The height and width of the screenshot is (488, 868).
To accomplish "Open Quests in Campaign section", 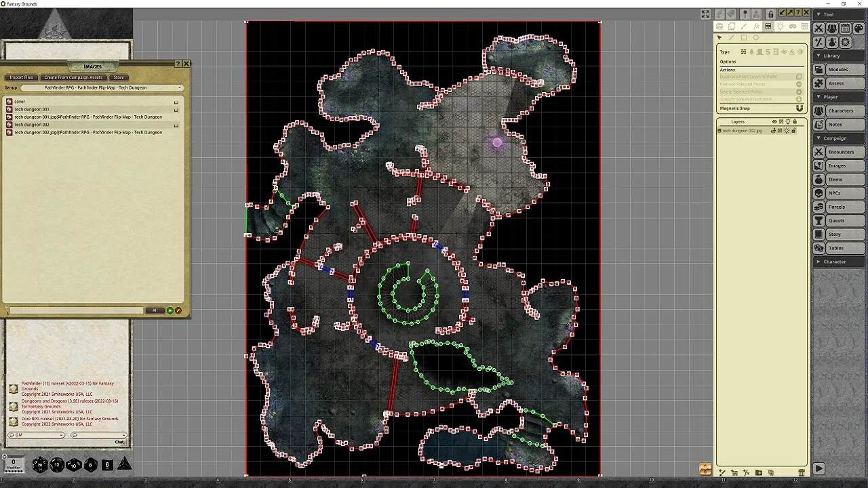I will 845,220.
